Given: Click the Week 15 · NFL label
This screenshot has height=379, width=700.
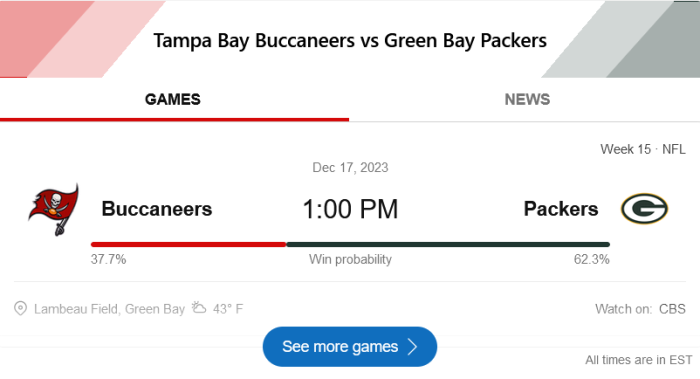Looking at the screenshot, I should click(x=643, y=149).
